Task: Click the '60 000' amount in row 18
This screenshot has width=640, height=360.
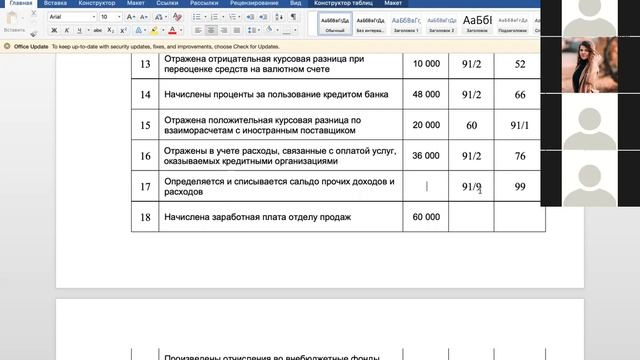Action: pyautogui.click(x=426, y=217)
